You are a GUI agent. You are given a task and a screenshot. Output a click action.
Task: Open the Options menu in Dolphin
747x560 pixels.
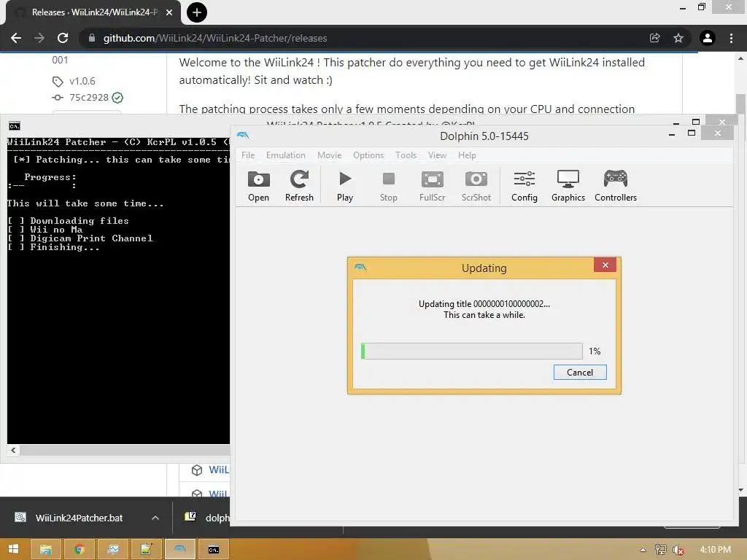coord(368,155)
